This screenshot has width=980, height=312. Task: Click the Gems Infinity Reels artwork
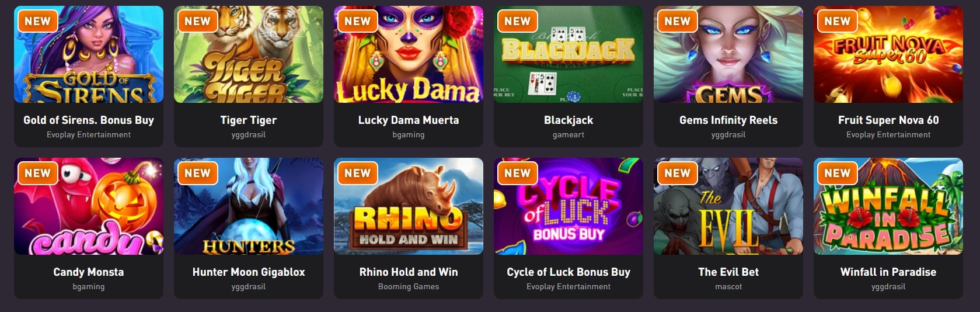(x=728, y=54)
